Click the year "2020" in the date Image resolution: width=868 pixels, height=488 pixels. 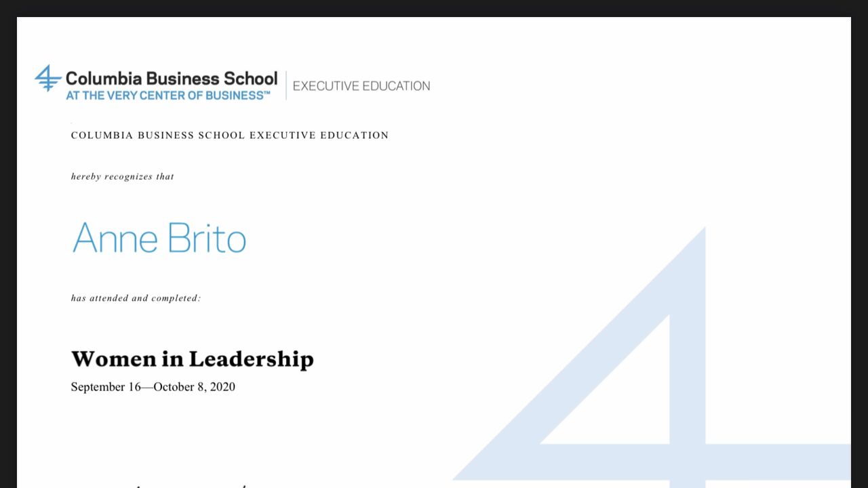(222, 387)
